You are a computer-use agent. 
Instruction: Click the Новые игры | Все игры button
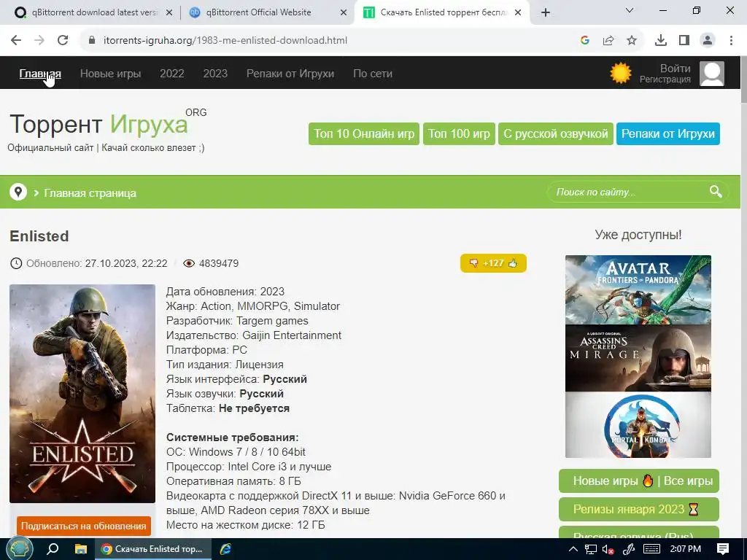coord(639,481)
